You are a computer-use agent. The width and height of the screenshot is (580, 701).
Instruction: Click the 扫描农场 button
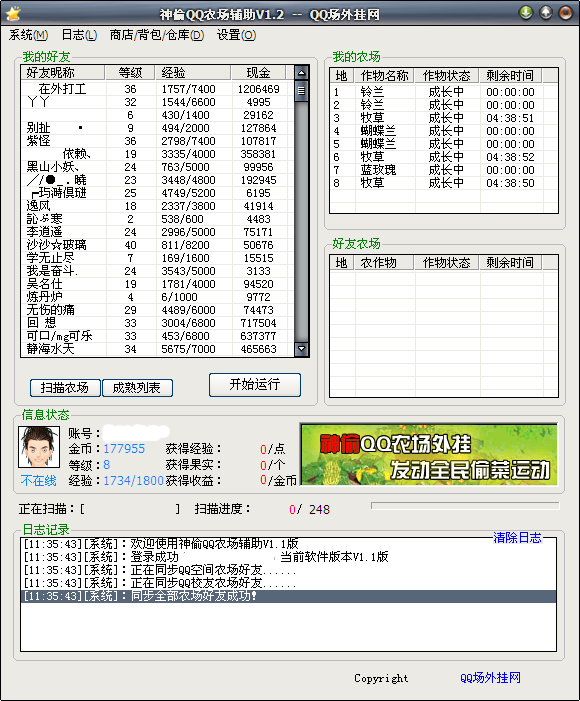click(65, 388)
